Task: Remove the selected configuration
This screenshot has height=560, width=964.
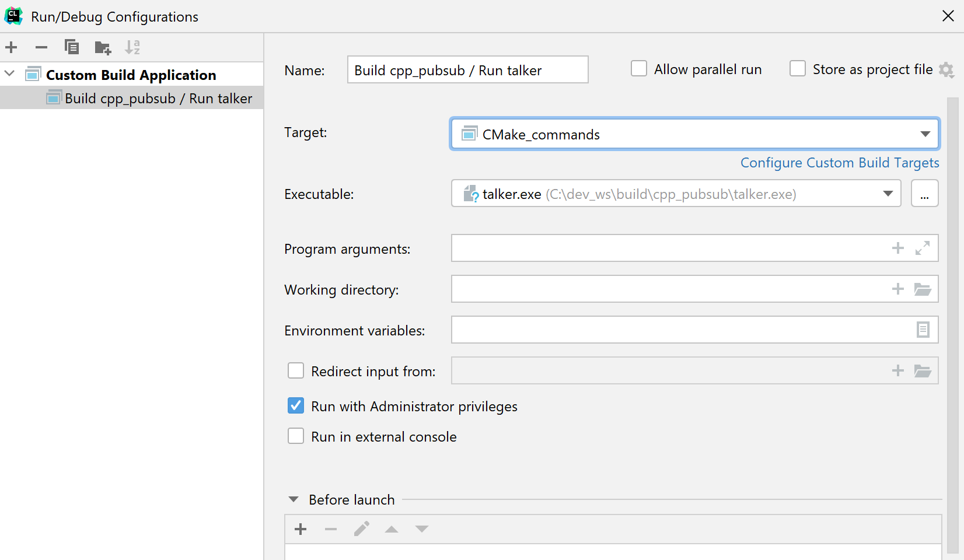Action: click(41, 47)
